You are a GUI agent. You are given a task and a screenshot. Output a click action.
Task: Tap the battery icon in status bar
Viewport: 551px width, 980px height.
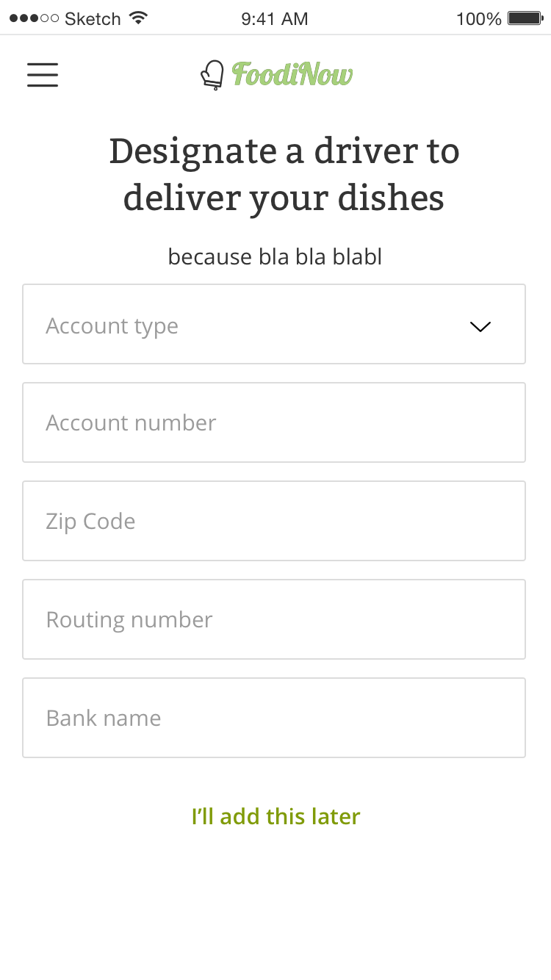[525, 18]
